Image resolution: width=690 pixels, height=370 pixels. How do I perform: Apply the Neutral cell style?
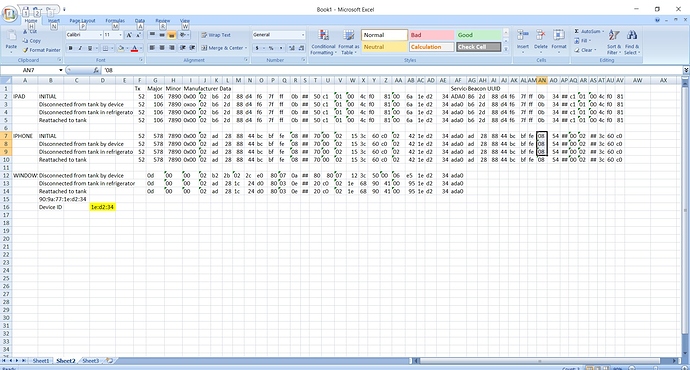[384, 47]
